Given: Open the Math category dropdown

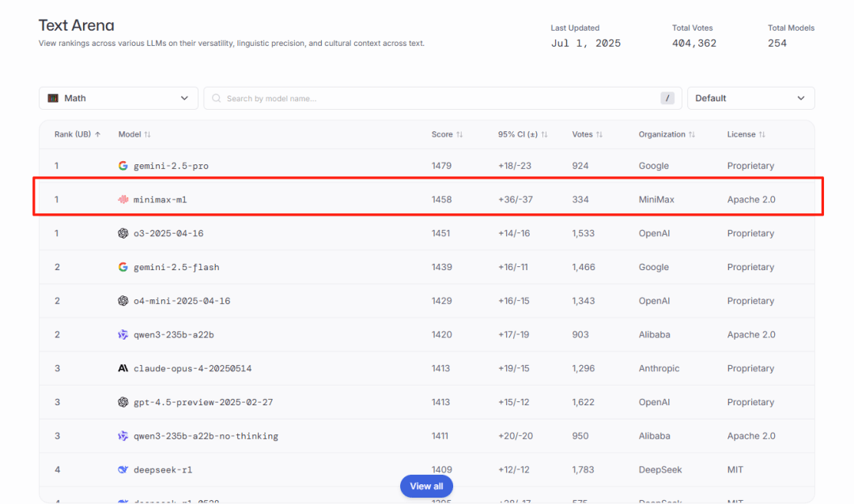Looking at the screenshot, I should click(118, 98).
